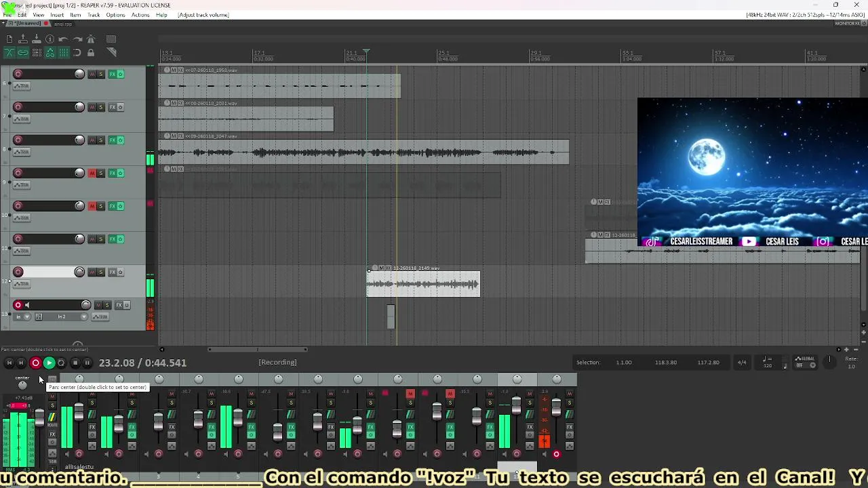Image resolution: width=868 pixels, height=488 pixels.
Task: Click the Redo arrow icon
Action: [77, 39]
